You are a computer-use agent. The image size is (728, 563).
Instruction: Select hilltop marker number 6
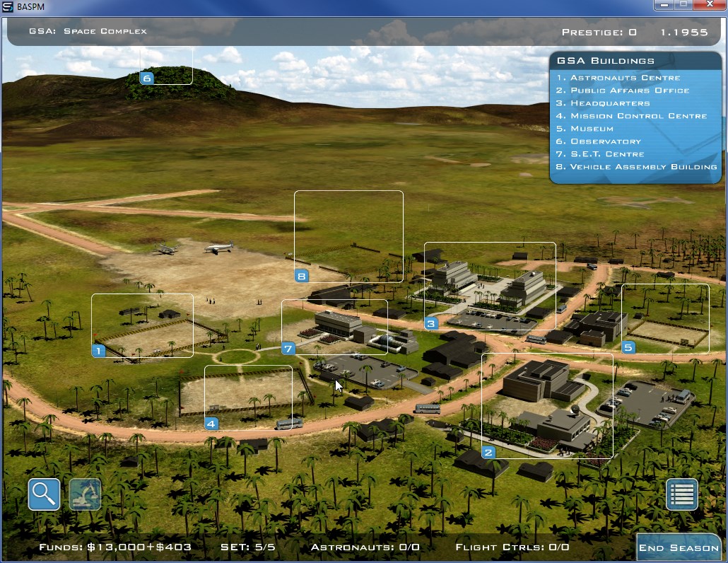(147, 78)
